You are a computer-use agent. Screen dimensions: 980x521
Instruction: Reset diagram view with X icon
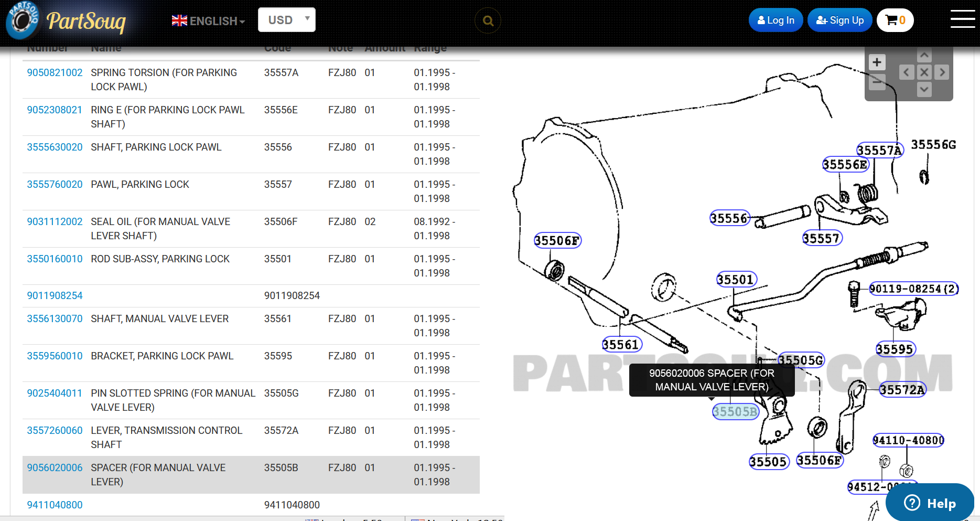(x=924, y=72)
